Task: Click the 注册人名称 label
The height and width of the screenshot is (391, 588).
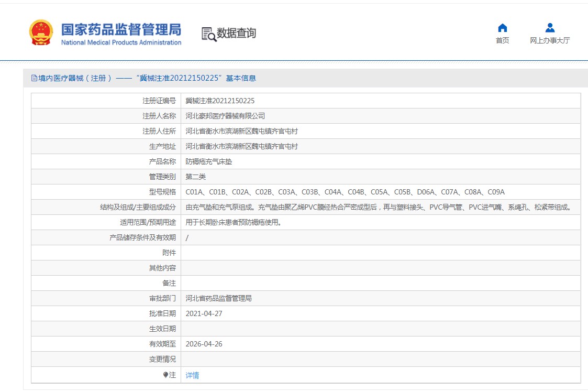Action: (x=159, y=116)
